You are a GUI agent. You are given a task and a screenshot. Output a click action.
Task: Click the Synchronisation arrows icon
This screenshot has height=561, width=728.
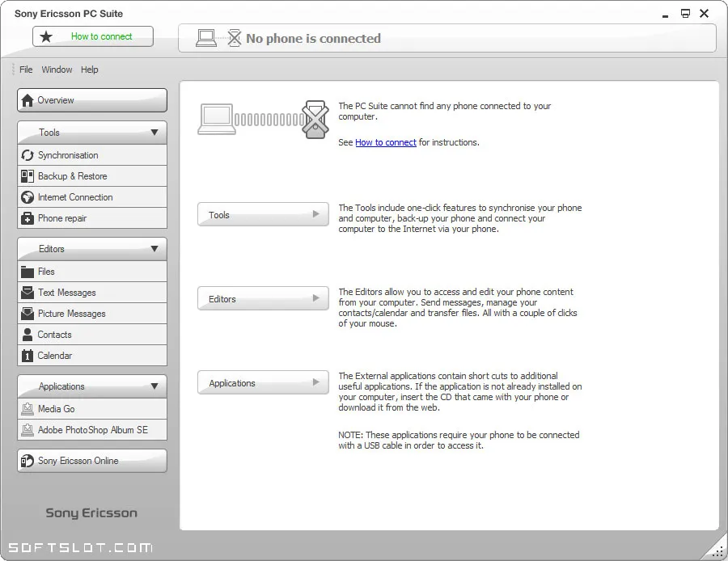[28, 155]
